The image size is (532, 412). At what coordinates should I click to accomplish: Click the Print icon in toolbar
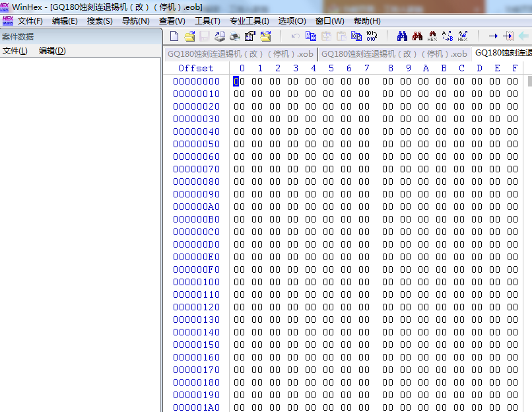(x=220, y=36)
